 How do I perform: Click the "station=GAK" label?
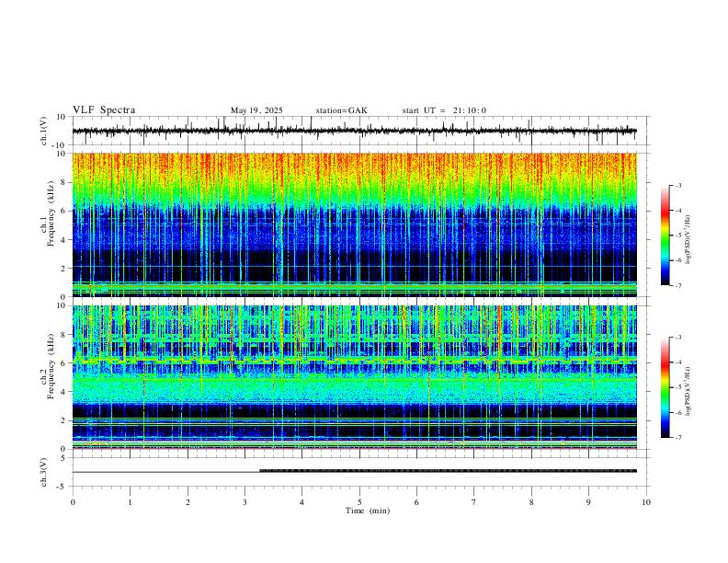coord(341,110)
